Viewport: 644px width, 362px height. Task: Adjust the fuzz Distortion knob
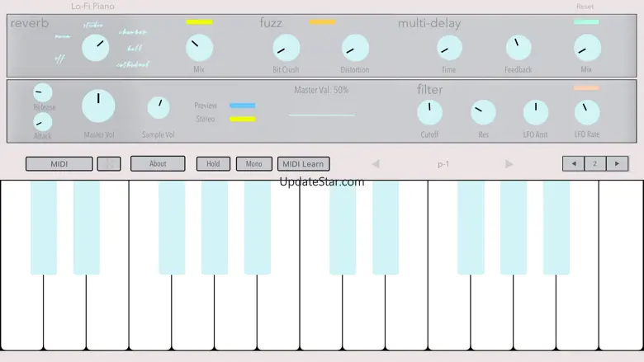pyautogui.click(x=355, y=48)
